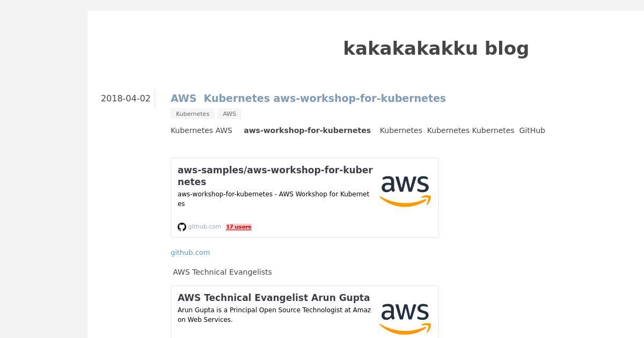The height and width of the screenshot is (338, 644).
Task: Click the bold aws-workshop-for-kubernetes text in the paragraph
Action: (308, 130)
